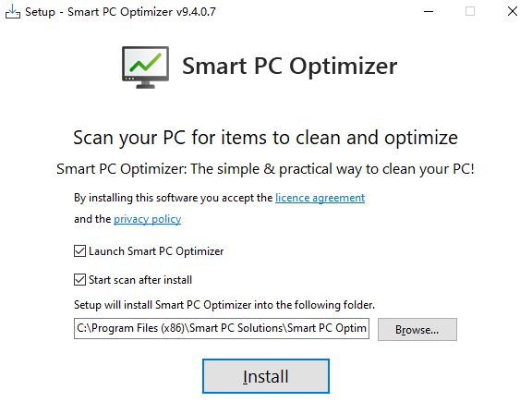
Task: Click the 'Scan your PC for items' heading
Action: 266,138
